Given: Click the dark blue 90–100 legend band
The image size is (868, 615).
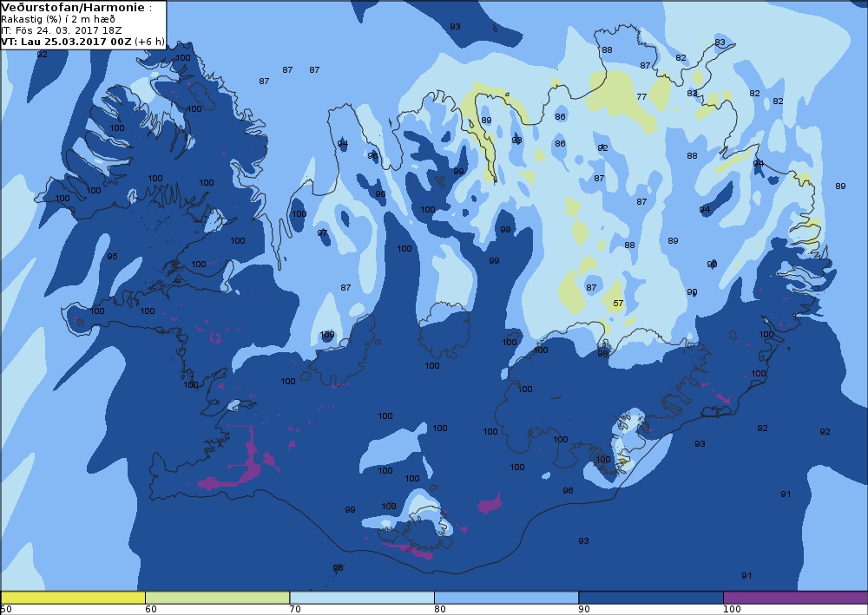Looking at the screenshot, I should (x=650, y=598).
